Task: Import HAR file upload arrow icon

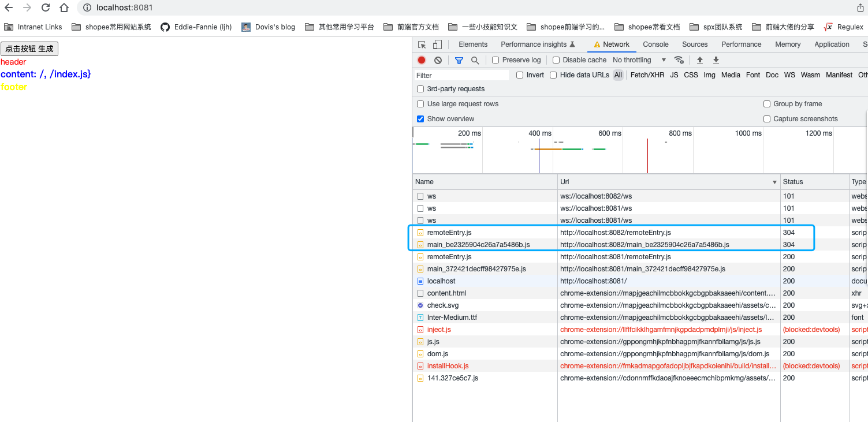Action: click(700, 60)
